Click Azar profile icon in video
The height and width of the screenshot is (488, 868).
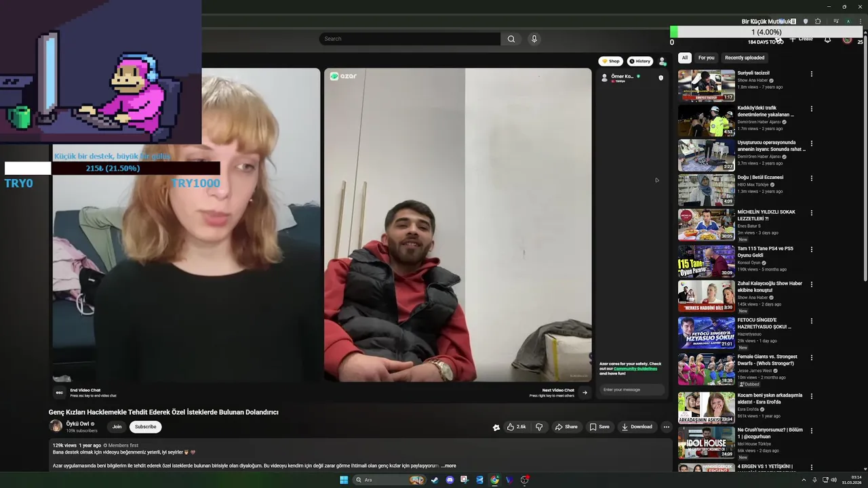click(663, 61)
